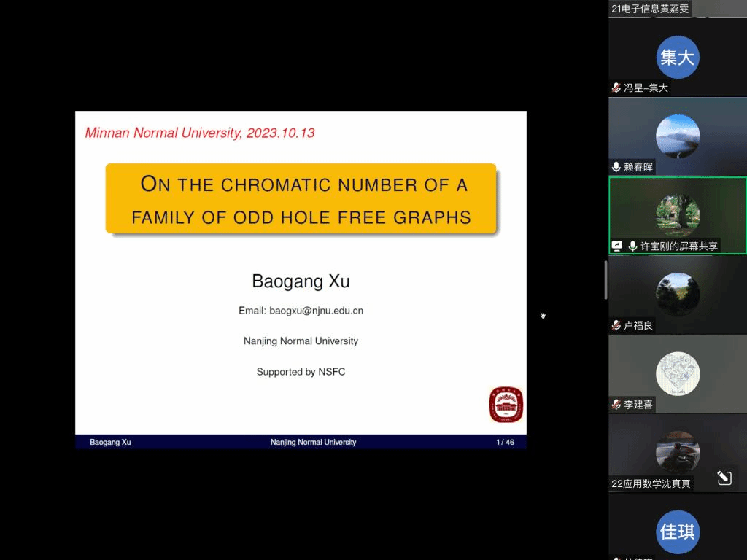Click the microphone icon next to 赖春晖
The width and height of the screenshot is (747, 560).
(x=616, y=167)
